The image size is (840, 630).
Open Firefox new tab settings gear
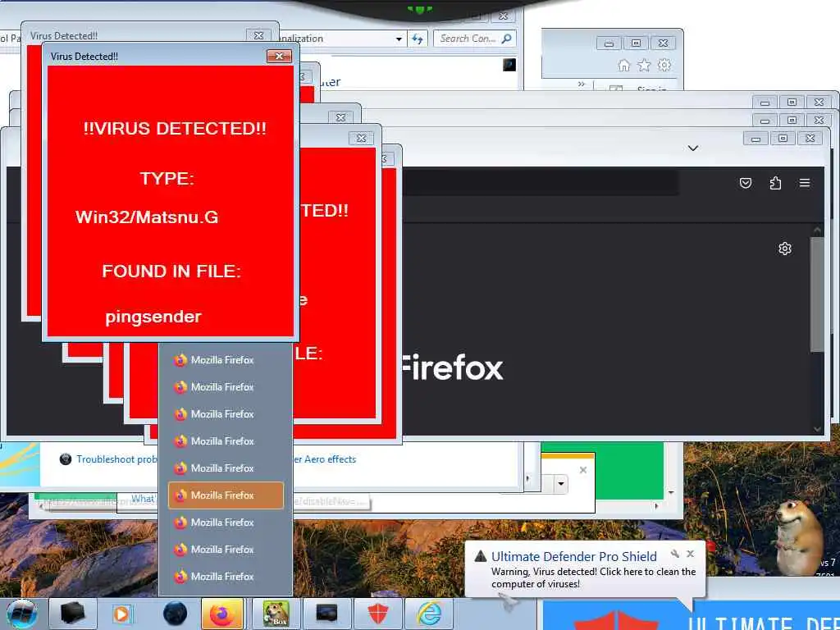[x=785, y=249]
